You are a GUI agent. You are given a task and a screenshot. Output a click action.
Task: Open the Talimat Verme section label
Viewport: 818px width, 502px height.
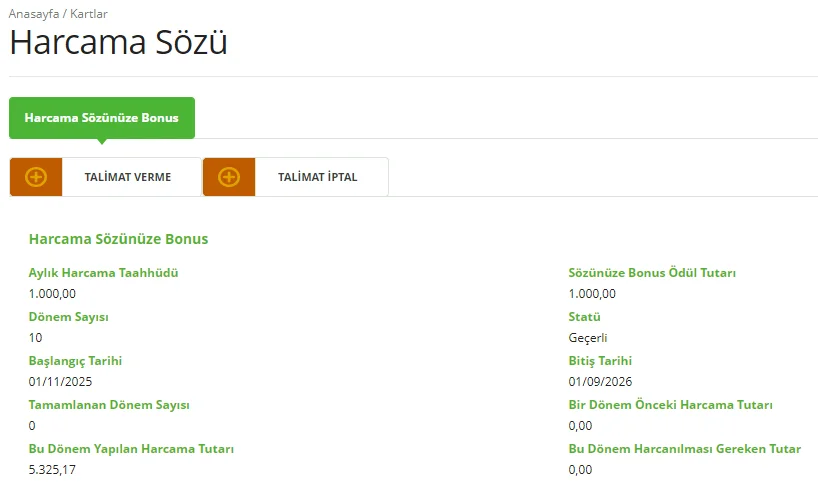[127, 177]
